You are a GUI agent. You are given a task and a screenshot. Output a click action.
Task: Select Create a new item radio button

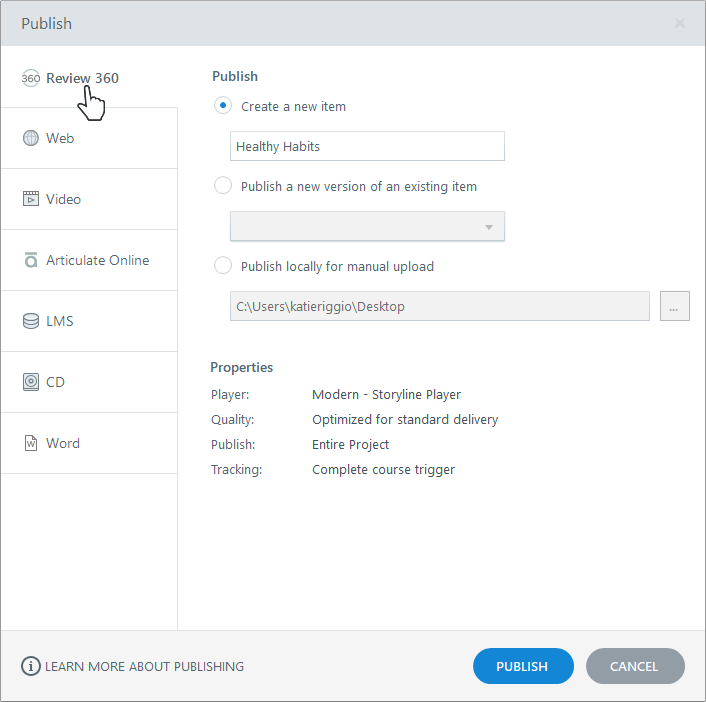pos(223,106)
